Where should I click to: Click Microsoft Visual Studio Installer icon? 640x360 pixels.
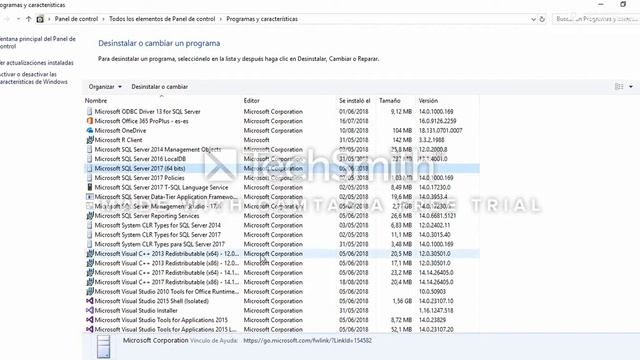pos(89,310)
